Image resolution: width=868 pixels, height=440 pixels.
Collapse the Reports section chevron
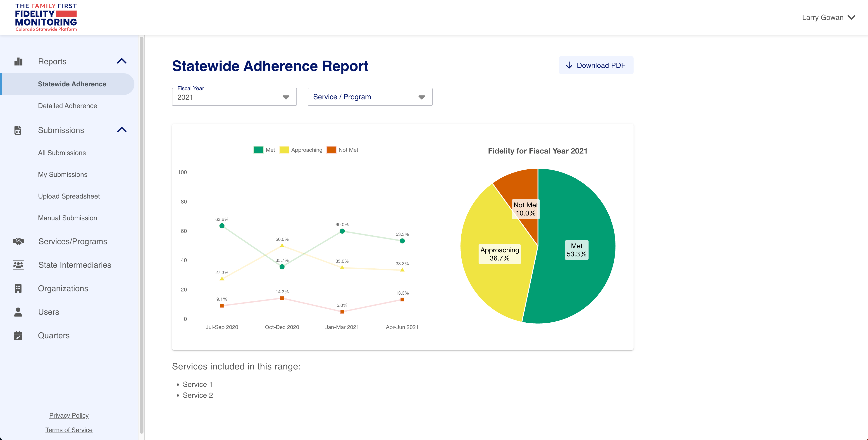[122, 61]
